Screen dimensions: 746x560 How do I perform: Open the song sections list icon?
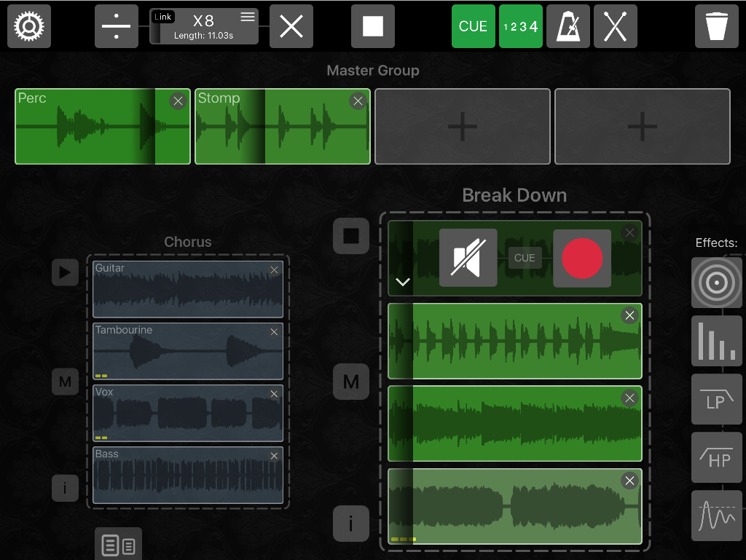[119, 544]
